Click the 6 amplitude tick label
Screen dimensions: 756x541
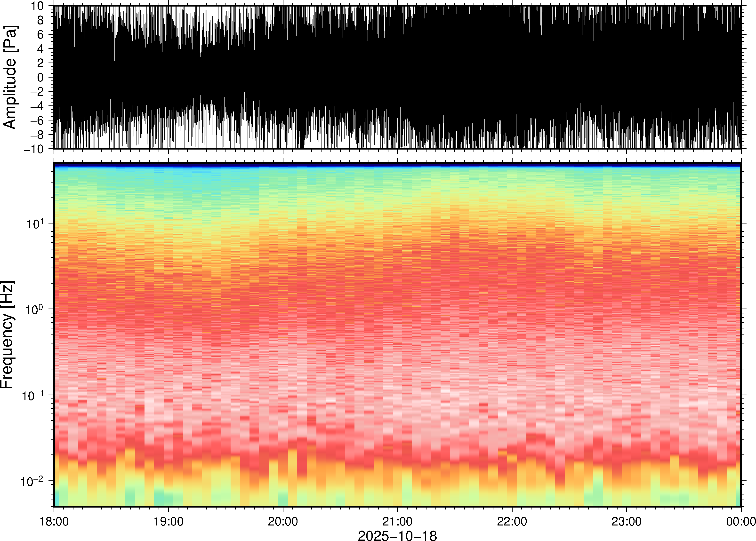(40, 35)
